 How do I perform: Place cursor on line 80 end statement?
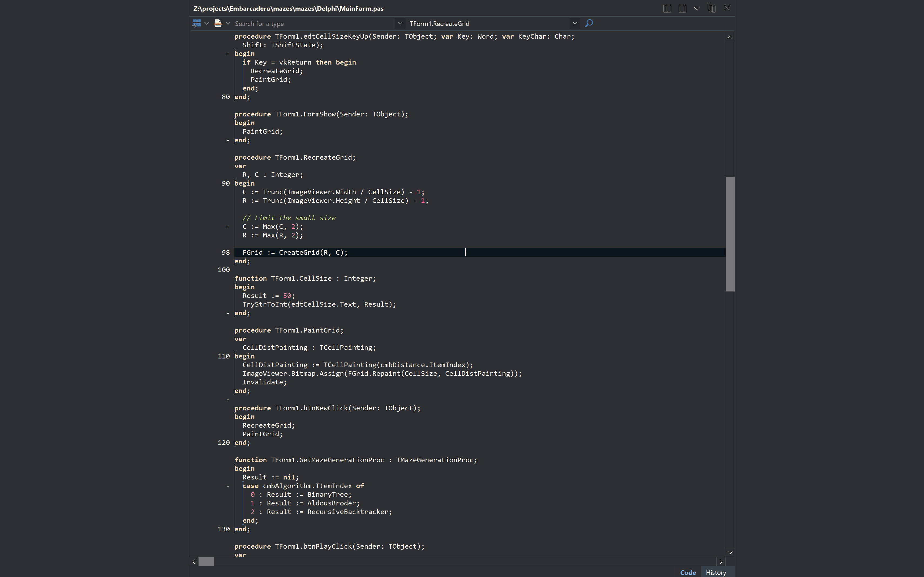[242, 97]
